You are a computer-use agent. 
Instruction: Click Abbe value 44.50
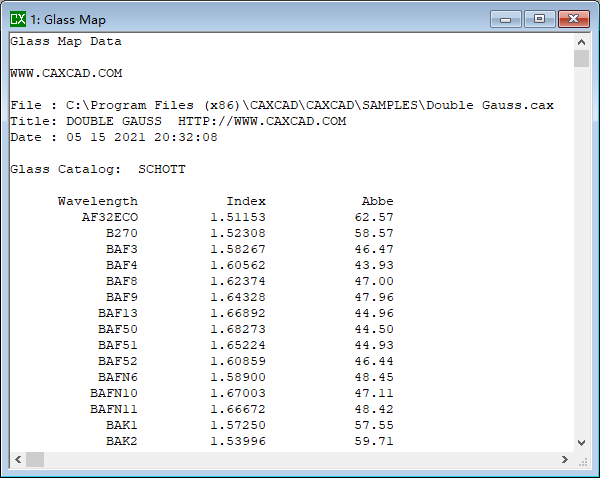(374, 330)
